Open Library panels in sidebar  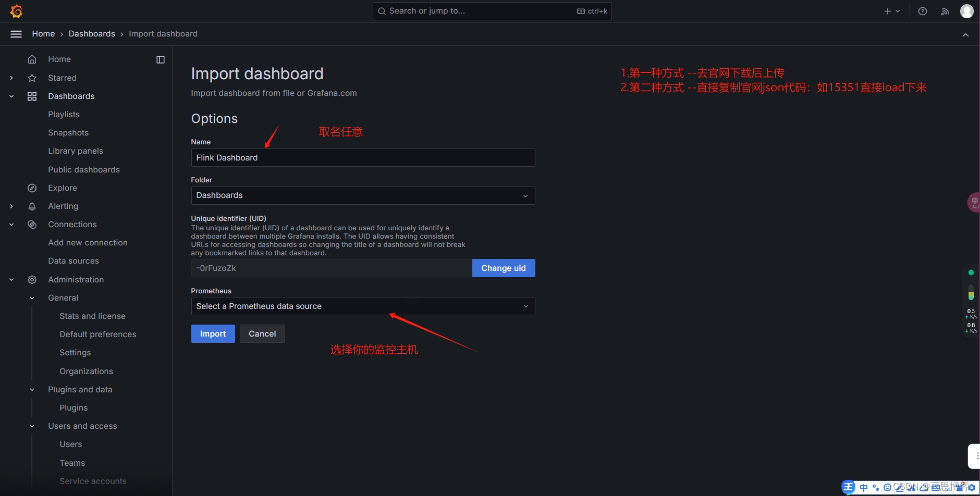pyautogui.click(x=76, y=151)
